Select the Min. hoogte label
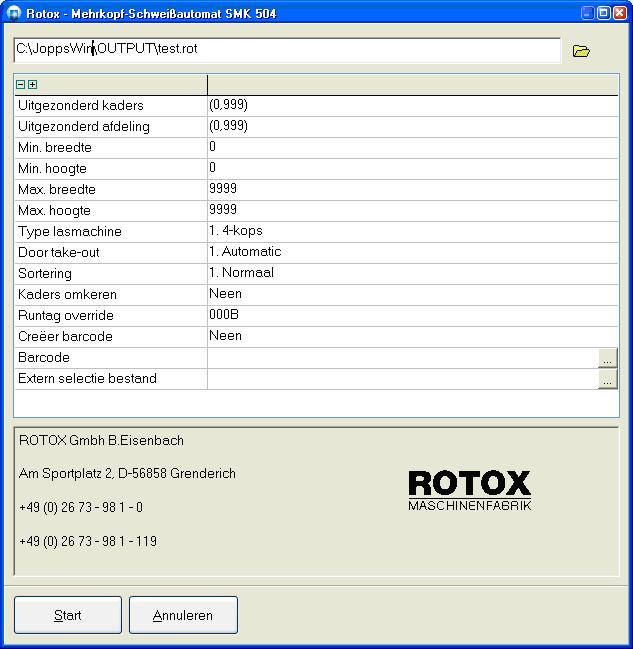 click(52, 169)
